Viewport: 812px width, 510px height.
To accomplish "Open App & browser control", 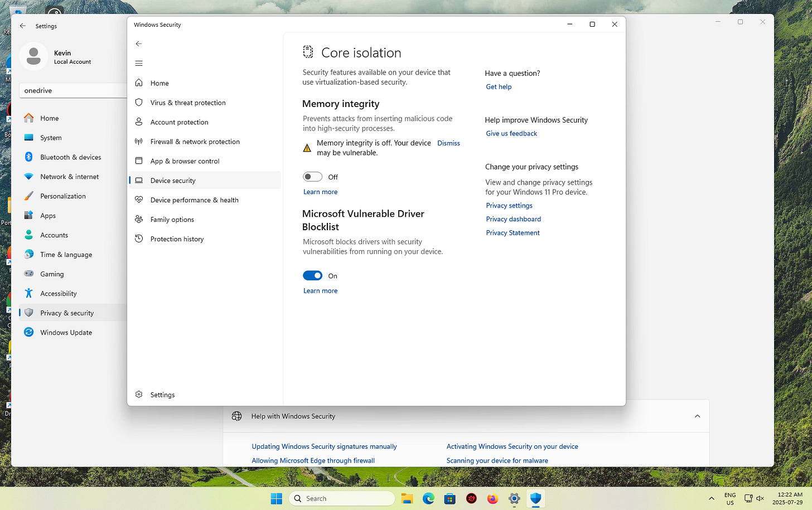I will click(205, 161).
